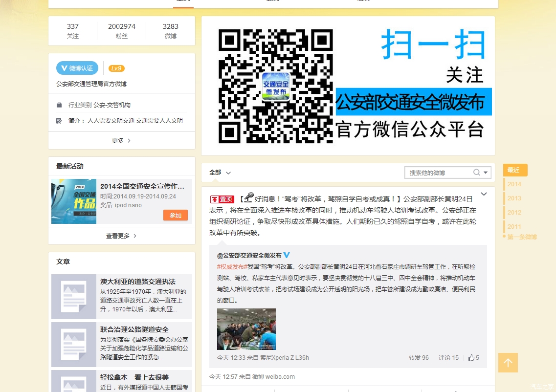The width and height of the screenshot is (556, 392).
Task: Open the search options dropdown arrow
Action: [486, 173]
